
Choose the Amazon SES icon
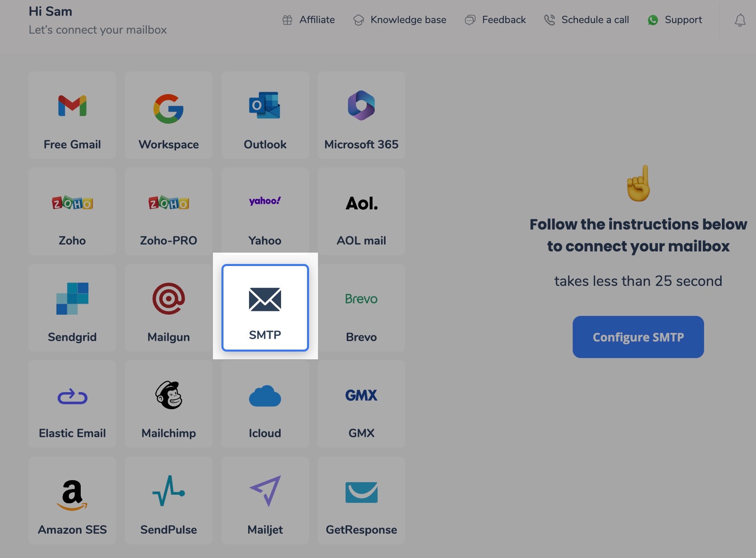72,493
